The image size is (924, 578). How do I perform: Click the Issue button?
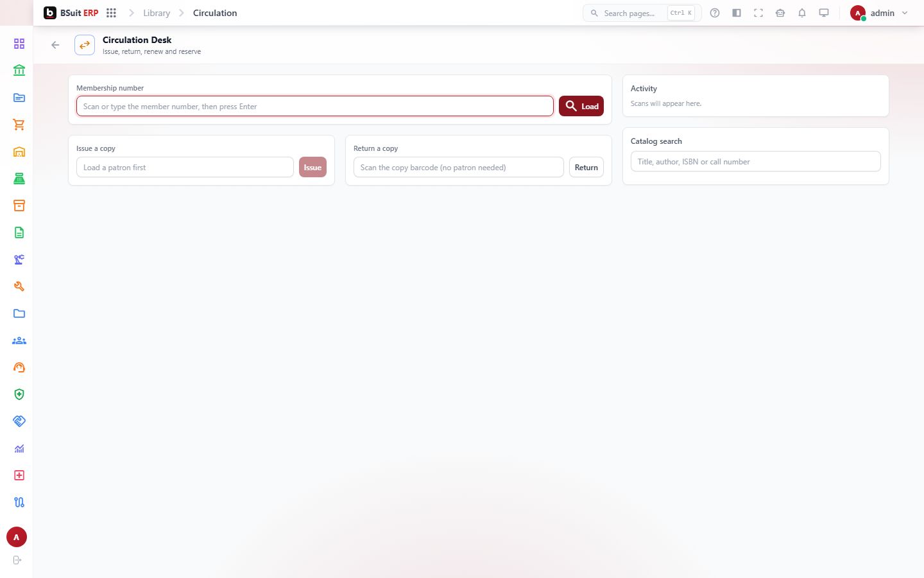312,167
